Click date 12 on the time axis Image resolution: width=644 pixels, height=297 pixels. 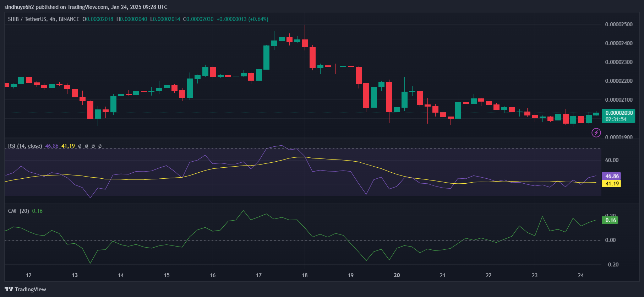pyautogui.click(x=29, y=275)
